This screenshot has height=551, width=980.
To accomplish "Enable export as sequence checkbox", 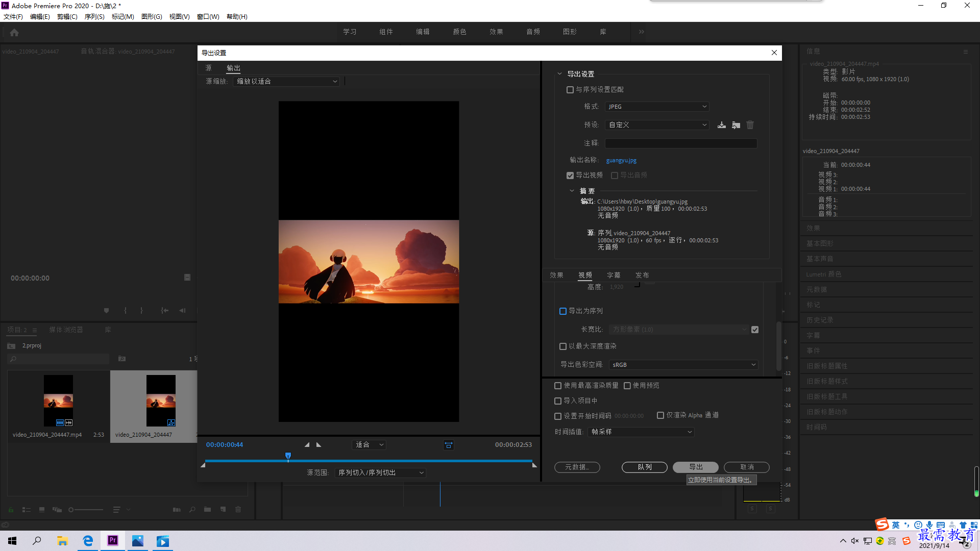I will pyautogui.click(x=562, y=311).
